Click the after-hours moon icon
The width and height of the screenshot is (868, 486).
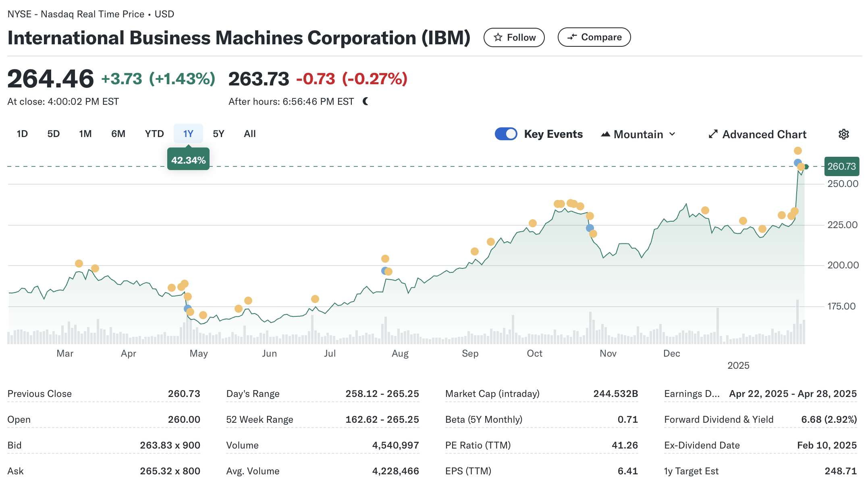(x=365, y=102)
